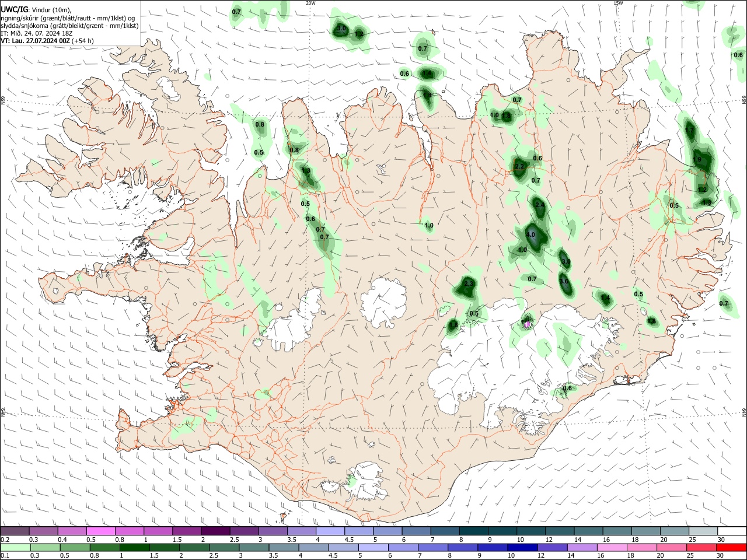This screenshot has height=560, width=747.
Task: Select the IT: Mið. 24. 07. 2024 18Z line
Action: pos(36,33)
